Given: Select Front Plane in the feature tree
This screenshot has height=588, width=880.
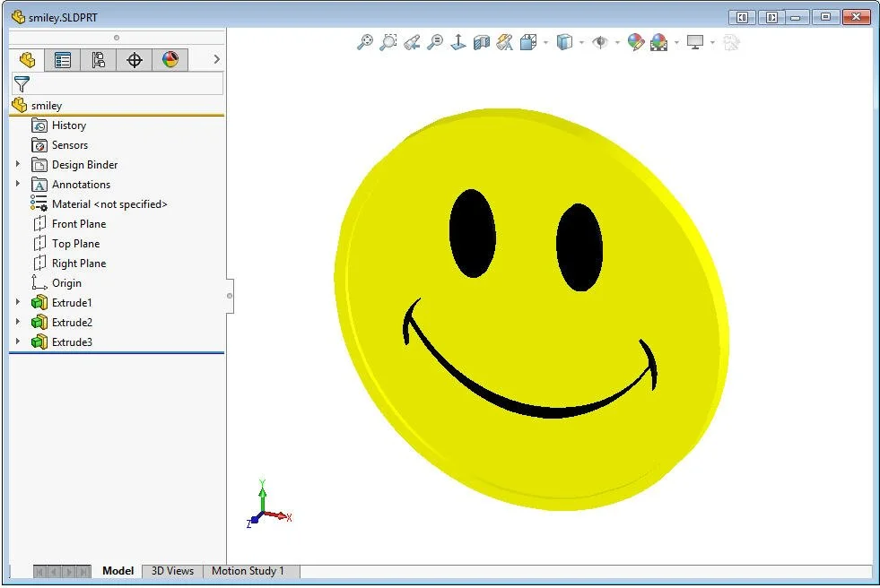Looking at the screenshot, I should 78,223.
